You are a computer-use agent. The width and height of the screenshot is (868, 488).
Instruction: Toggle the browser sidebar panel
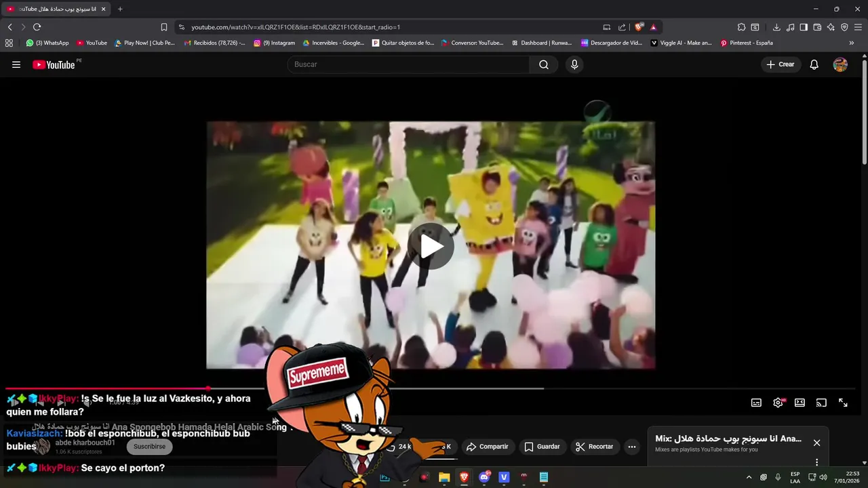click(x=804, y=27)
